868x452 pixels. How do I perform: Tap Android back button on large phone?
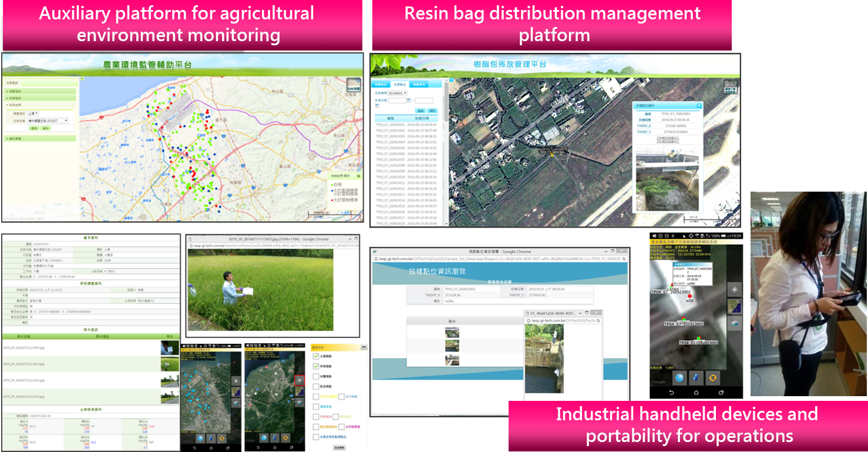click(x=671, y=393)
